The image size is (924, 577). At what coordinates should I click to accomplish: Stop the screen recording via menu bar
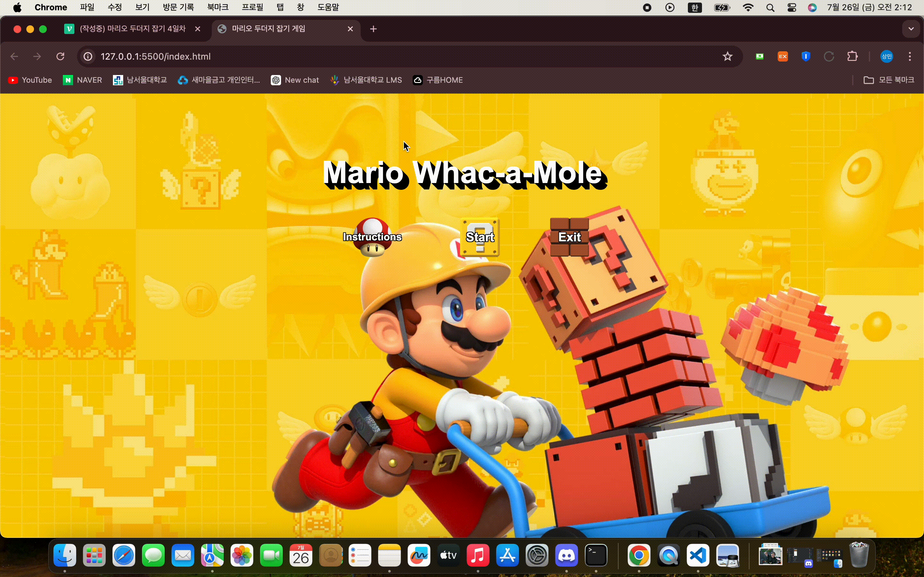[x=646, y=7]
